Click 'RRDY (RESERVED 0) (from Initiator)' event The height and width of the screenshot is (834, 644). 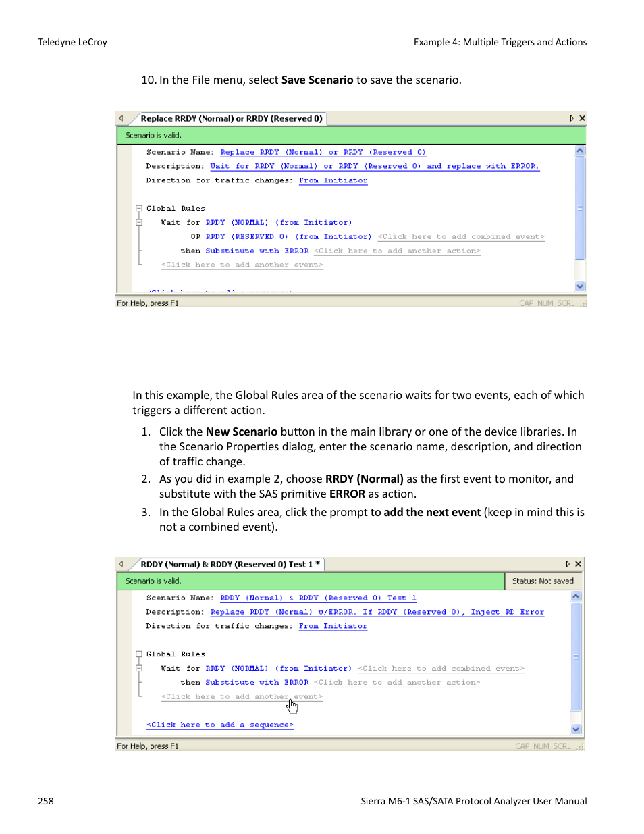click(x=289, y=237)
